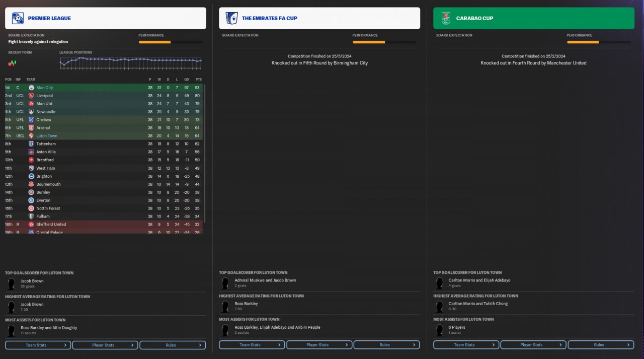Click Man City club badge

[x=31, y=88]
